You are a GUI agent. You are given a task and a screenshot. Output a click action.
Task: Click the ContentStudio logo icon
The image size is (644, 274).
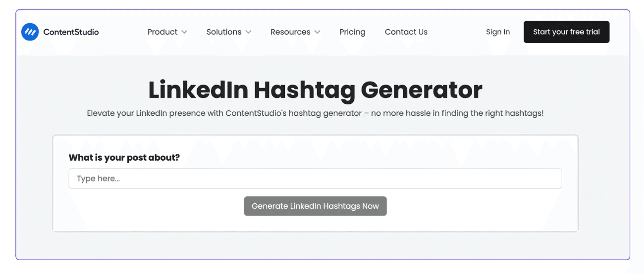tap(30, 32)
